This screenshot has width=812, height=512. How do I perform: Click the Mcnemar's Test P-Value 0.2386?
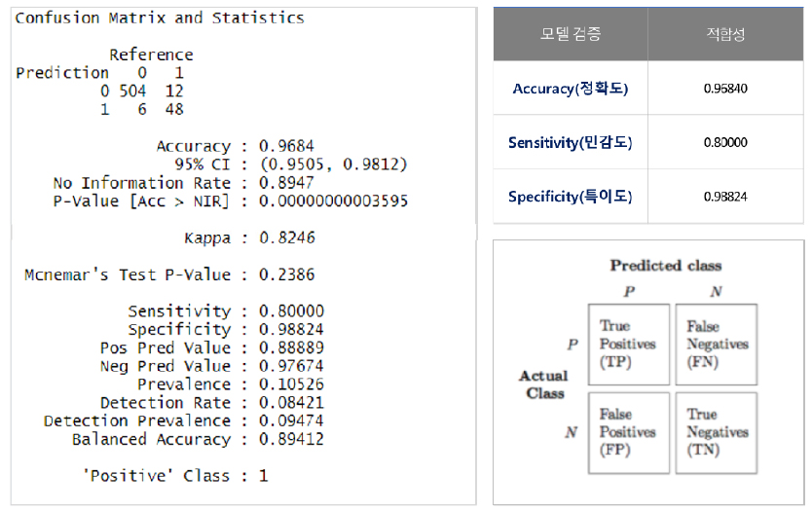[x=286, y=274]
